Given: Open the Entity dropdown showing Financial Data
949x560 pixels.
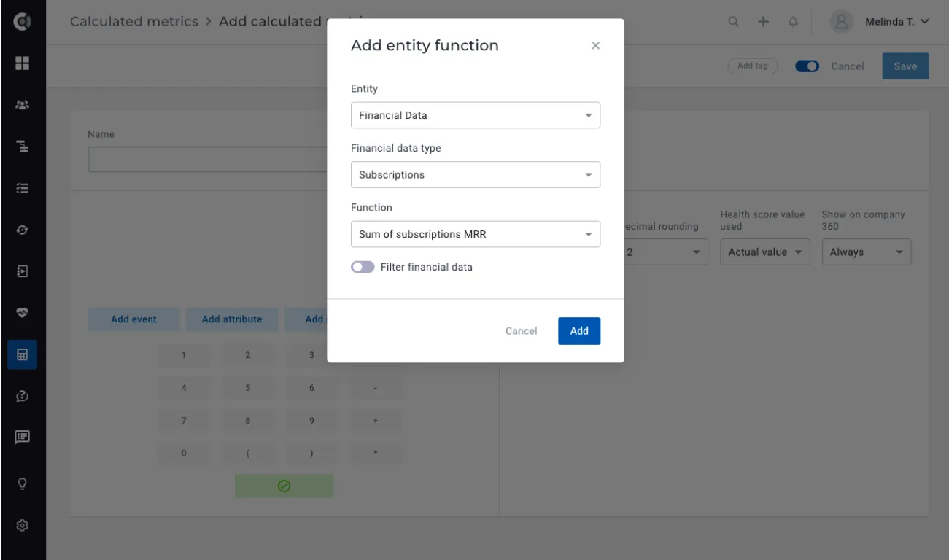Looking at the screenshot, I should (476, 115).
